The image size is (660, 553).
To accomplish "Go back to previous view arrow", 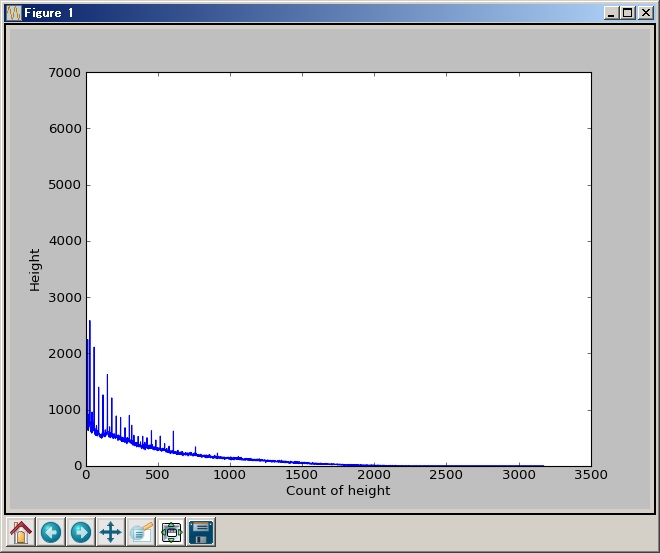I will tap(51, 532).
